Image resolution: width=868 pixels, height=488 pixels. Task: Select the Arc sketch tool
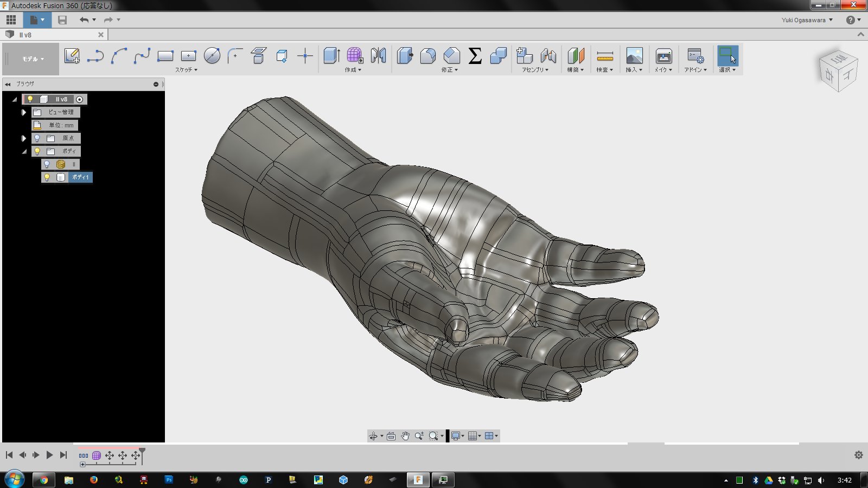pyautogui.click(x=119, y=55)
